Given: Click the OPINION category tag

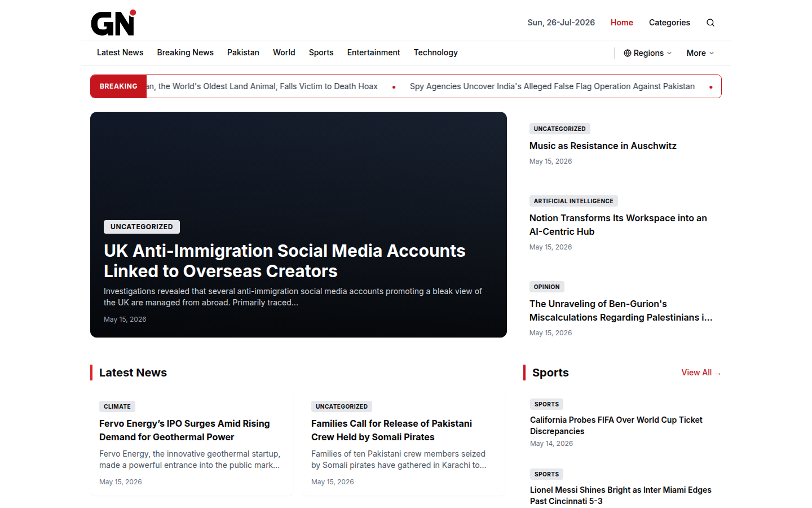Looking at the screenshot, I should (546, 287).
